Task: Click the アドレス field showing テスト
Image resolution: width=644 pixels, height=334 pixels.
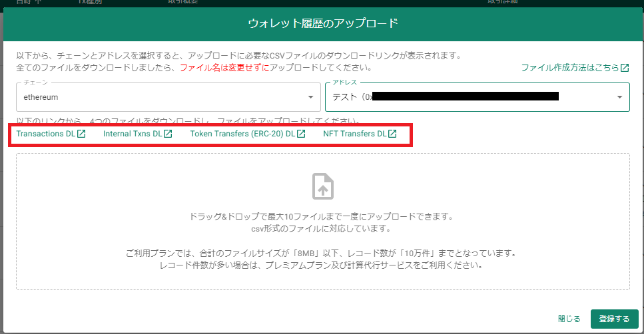Action: (x=478, y=97)
